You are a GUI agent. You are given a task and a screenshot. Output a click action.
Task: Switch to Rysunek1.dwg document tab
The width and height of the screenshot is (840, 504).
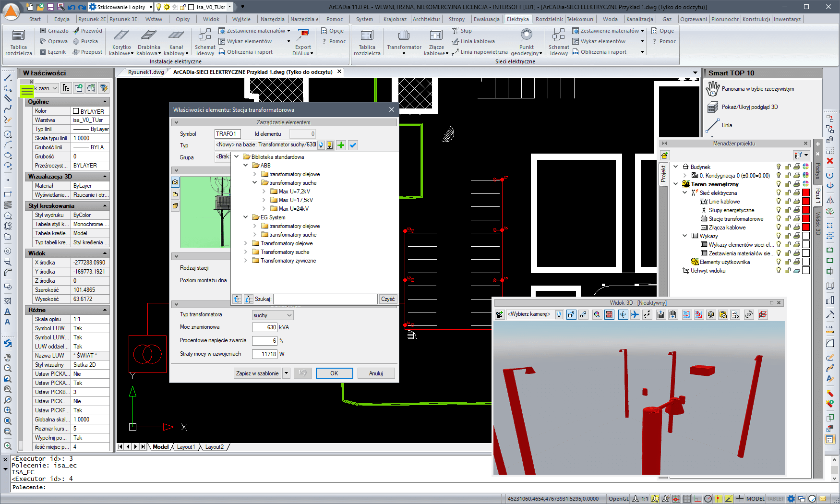(145, 72)
